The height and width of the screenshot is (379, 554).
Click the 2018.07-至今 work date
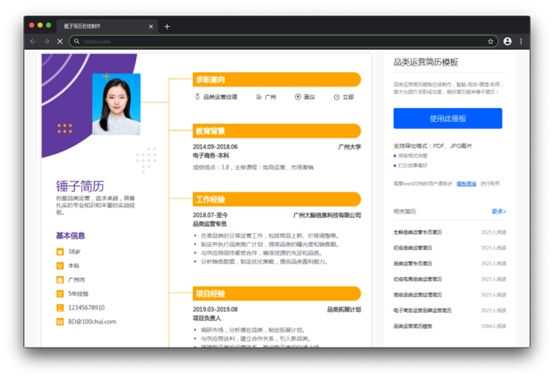210,215
